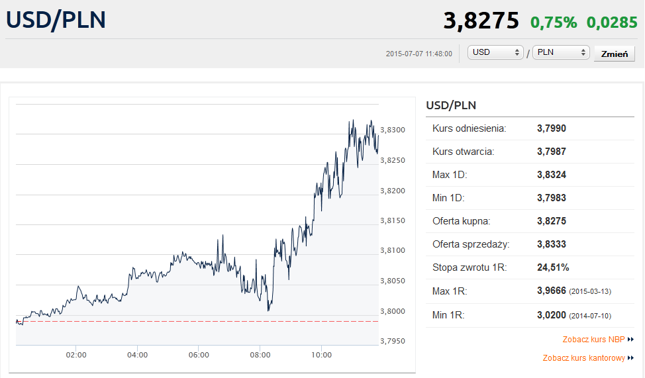Click the 10:00 label on chart time axis

click(x=321, y=355)
